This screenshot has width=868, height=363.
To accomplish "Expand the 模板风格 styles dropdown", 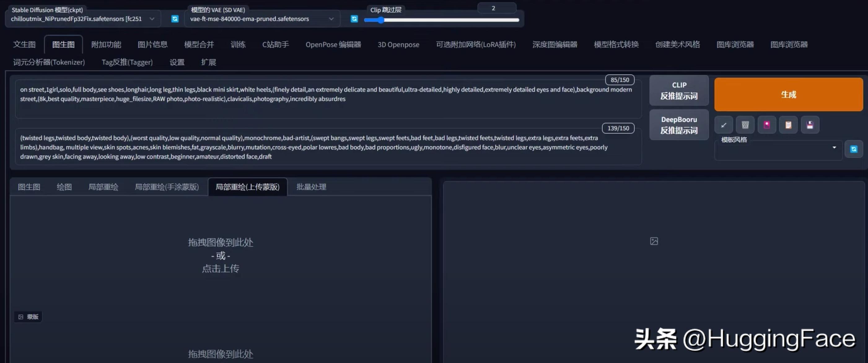I will (x=834, y=148).
